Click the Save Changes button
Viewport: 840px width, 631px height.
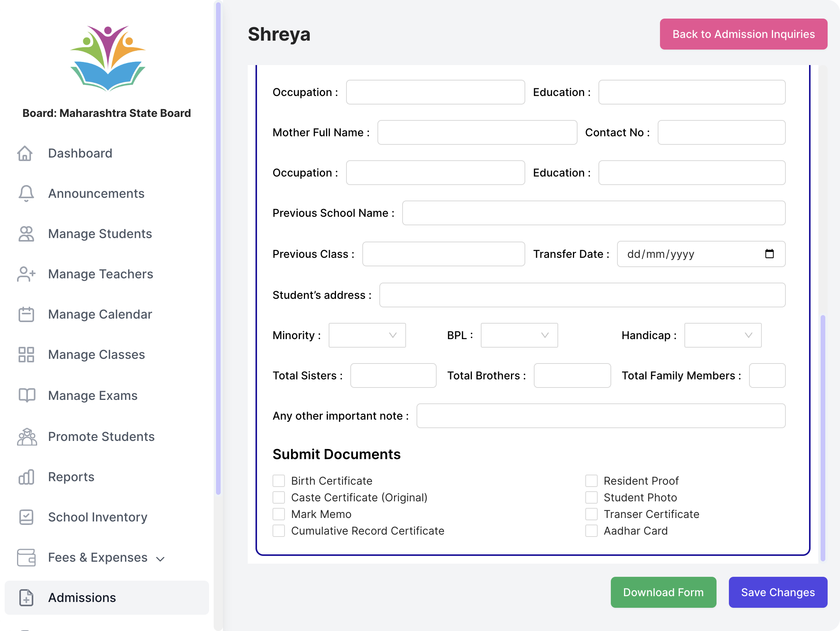point(778,592)
